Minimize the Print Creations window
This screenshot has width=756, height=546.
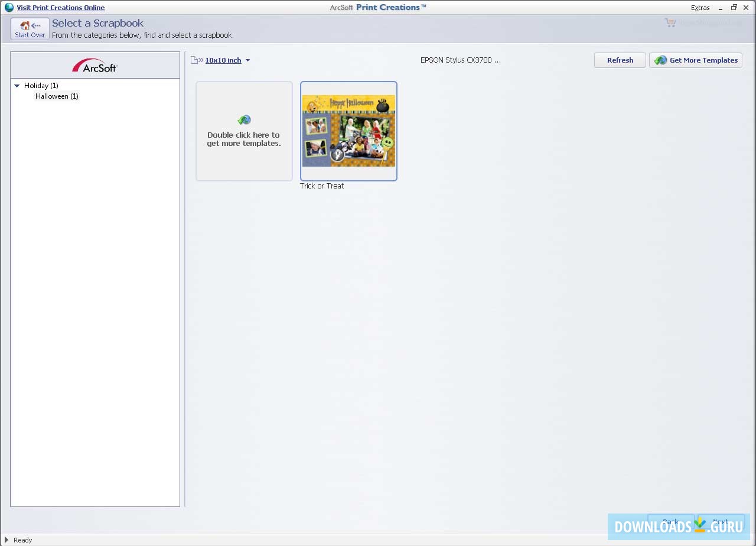click(x=721, y=8)
